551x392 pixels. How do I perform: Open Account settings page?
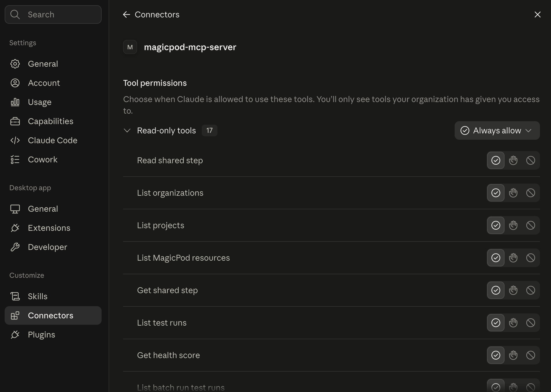(53, 83)
